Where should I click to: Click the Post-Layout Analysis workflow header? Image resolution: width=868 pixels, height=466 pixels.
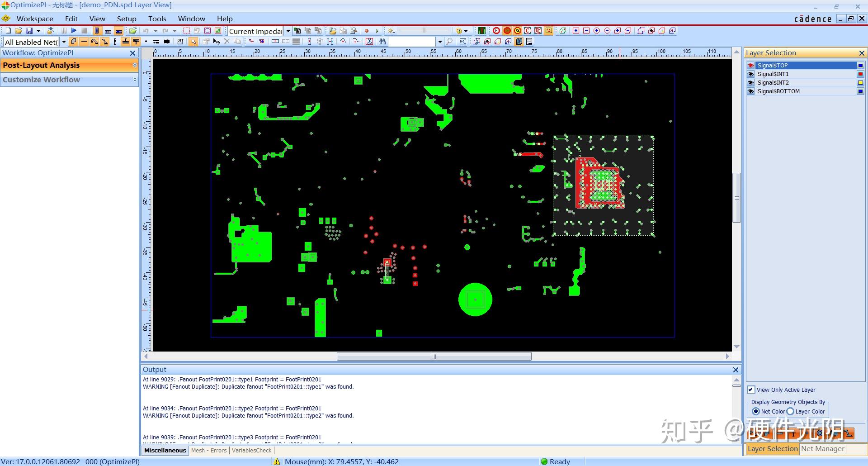point(70,66)
